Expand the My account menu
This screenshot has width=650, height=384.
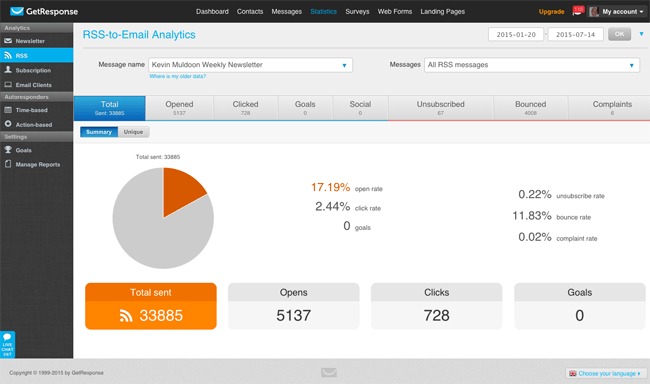point(622,12)
